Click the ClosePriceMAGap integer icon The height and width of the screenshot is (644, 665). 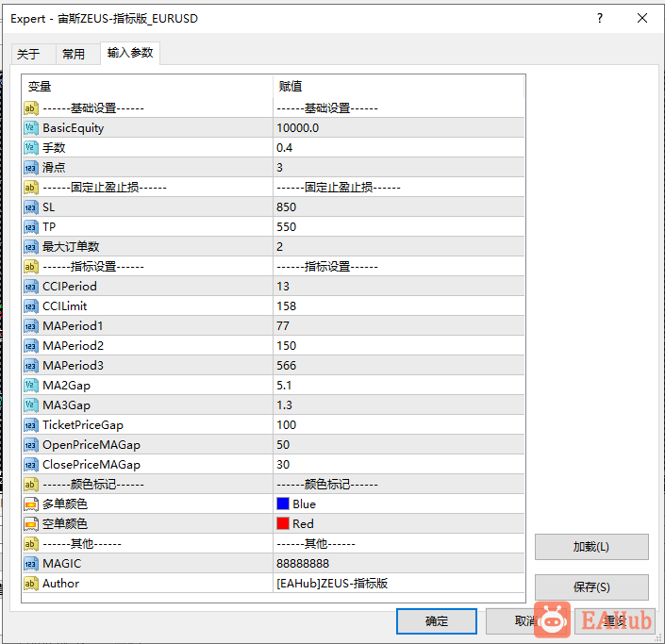pyautogui.click(x=31, y=465)
